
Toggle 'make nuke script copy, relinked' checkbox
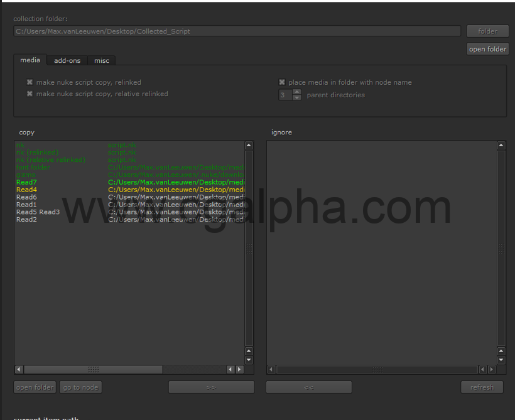point(30,82)
